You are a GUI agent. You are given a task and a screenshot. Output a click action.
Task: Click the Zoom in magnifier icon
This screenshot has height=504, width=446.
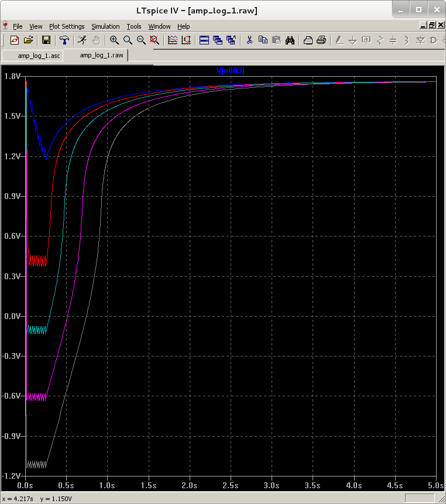point(114,40)
